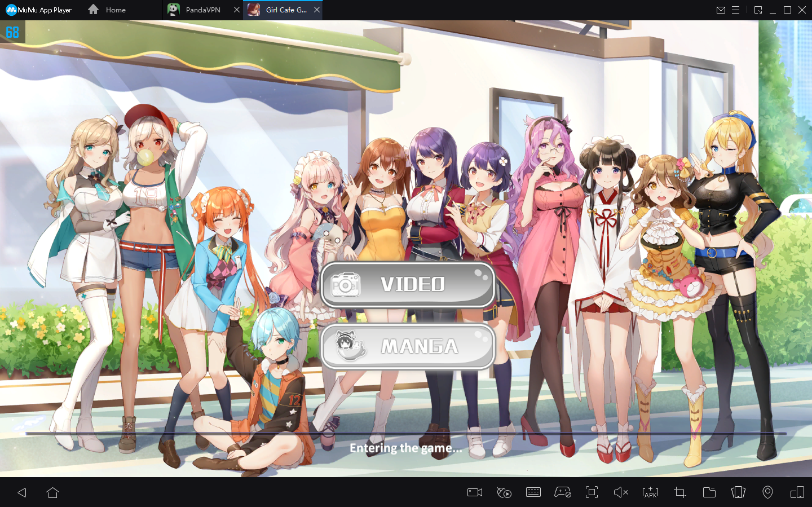The width and height of the screenshot is (812, 507).
Task: Toggle the muted speaker icon
Action: [621, 492]
